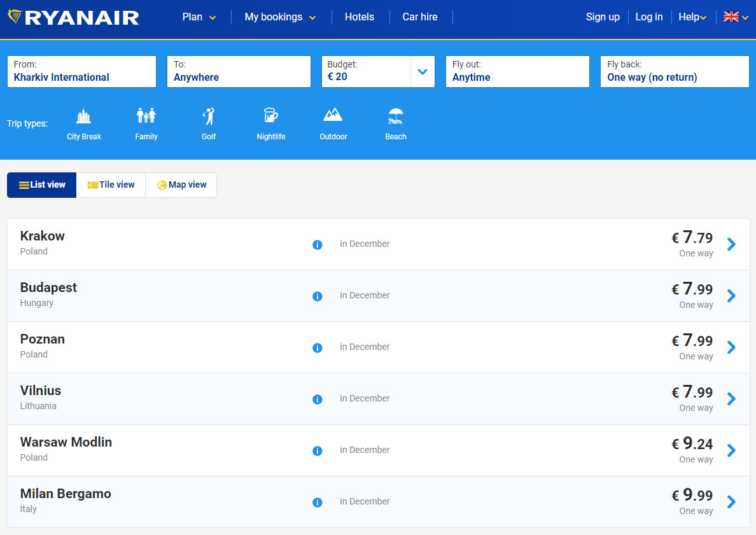Click the info icon for Krakow

(x=318, y=245)
